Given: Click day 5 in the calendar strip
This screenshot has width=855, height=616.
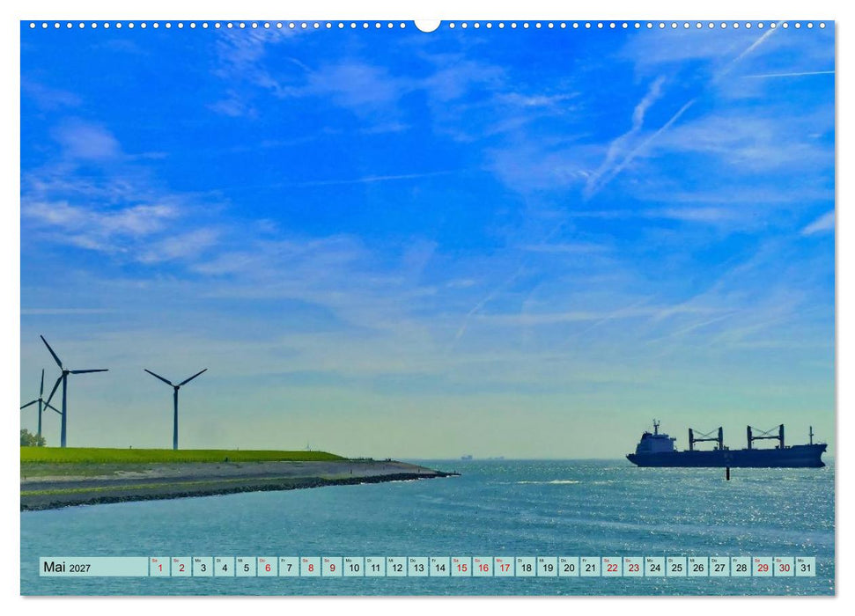Looking at the screenshot, I should [246, 567].
